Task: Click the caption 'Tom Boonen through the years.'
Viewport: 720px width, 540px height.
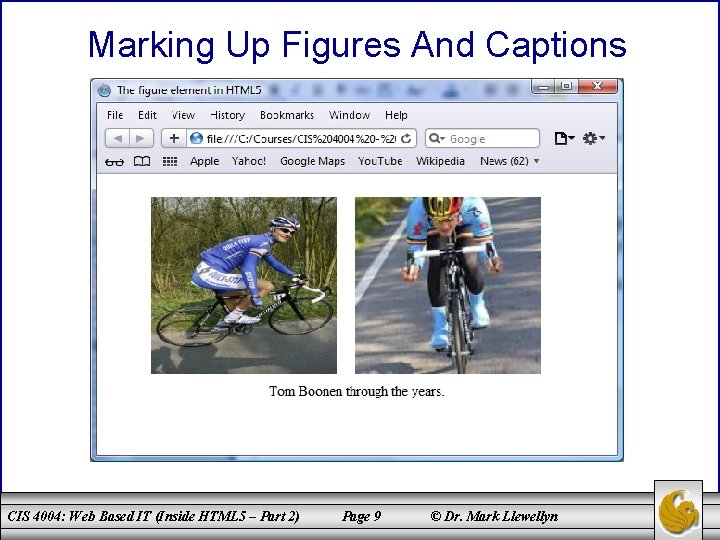Action: point(357,392)
